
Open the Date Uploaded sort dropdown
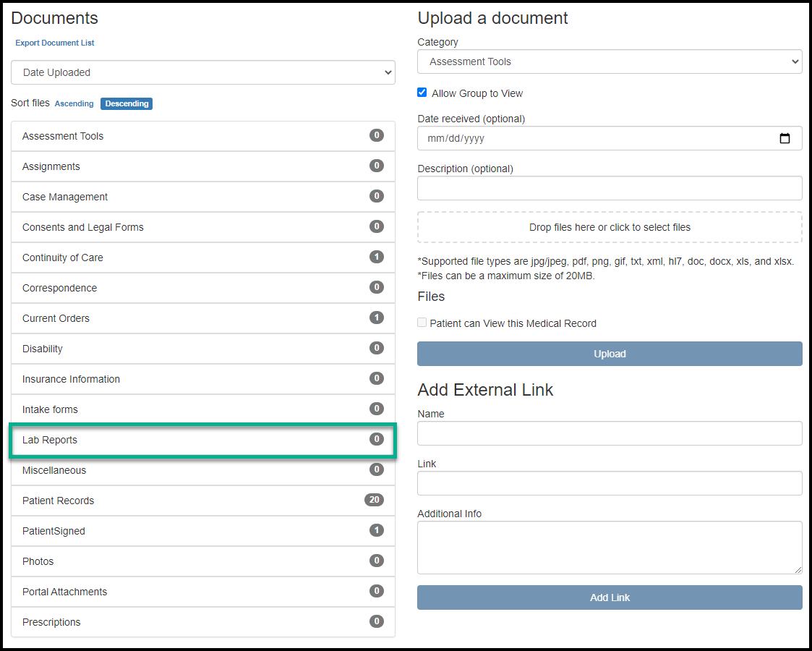202,72
